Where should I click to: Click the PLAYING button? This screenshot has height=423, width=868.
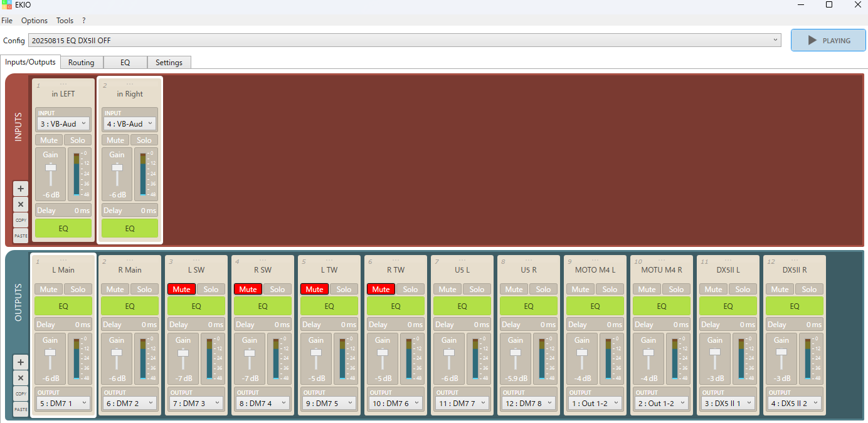point(828,40)
